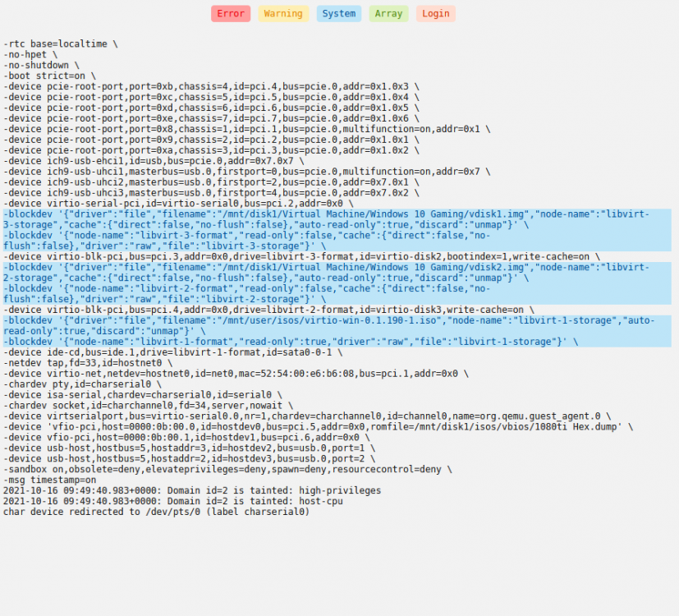This screenshot has height=616, width=679.
Task: Click the ich9-usb-uhci3 device line
Action: (x=211, y=193)
